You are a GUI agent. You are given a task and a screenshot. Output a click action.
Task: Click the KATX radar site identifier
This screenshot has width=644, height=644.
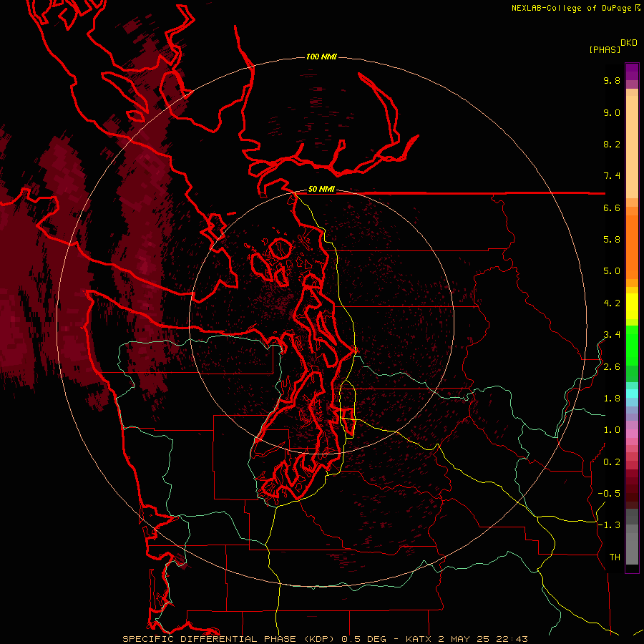[x=419, y=639]
